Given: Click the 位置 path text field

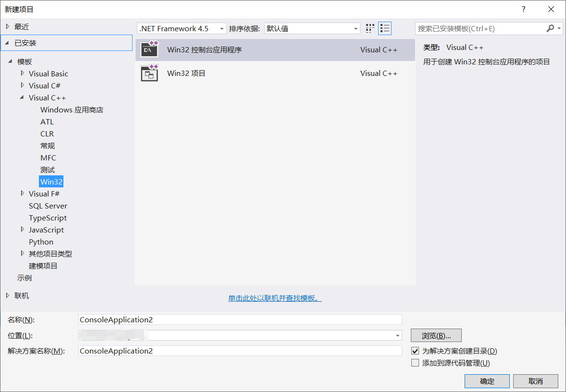Looking at the screenshot, I should (x=236, y=336).
